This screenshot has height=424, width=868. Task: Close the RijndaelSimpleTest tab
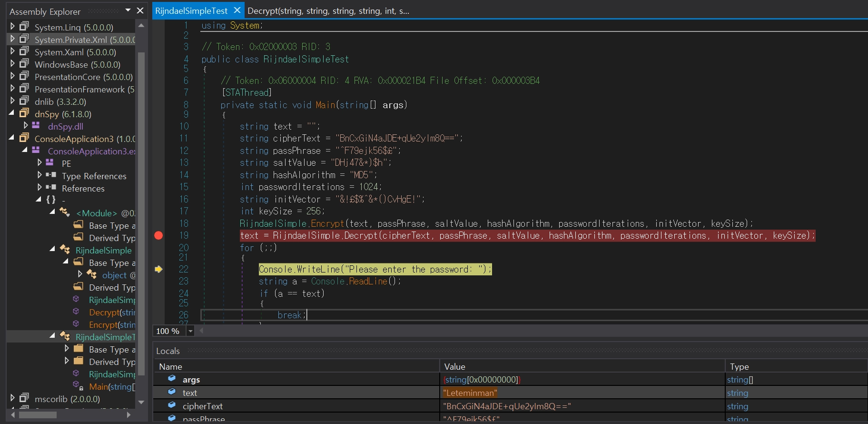[237, 10]
